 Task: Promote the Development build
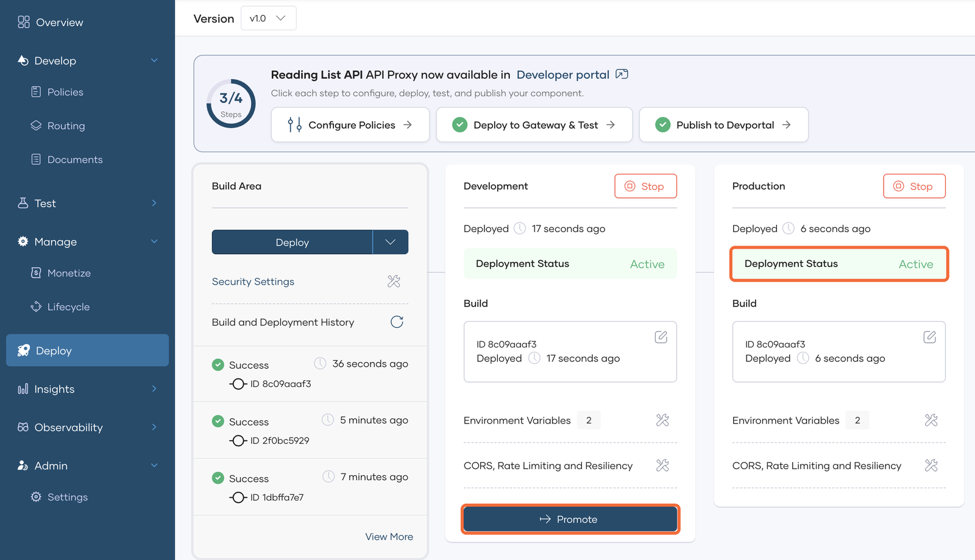coord(570,519)
